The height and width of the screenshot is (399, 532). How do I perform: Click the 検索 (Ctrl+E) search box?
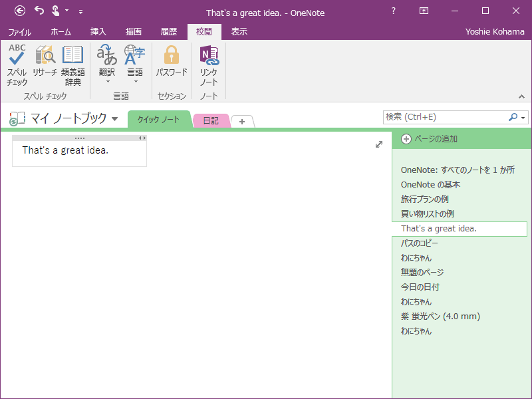(x=445, y=117)
